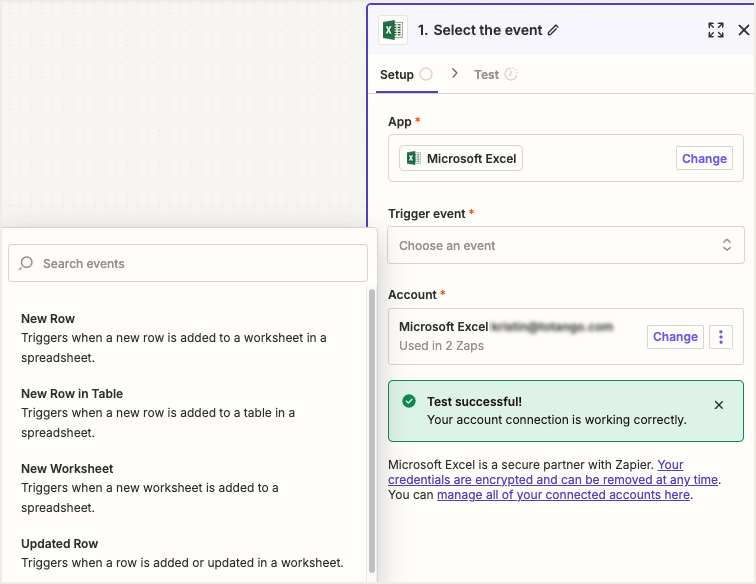Screen dimensions: 756x584
Task: Open manage all connected accounts link
Action: click(x=563, y=495)
